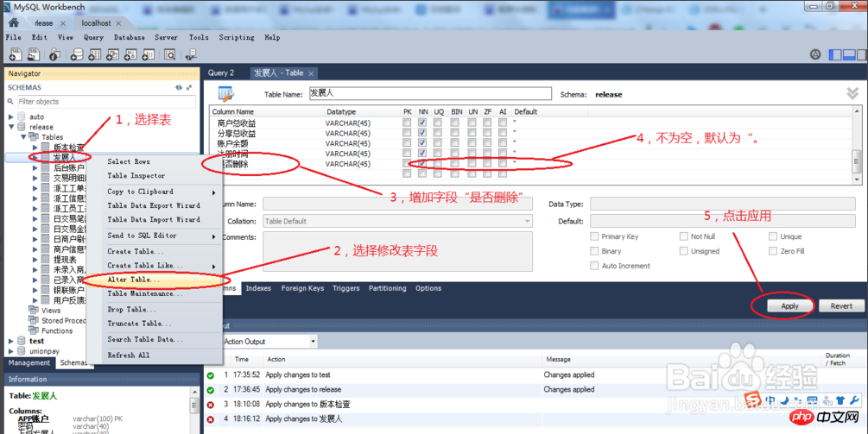Screen dimensions: 868x434
Task: Click the round icon left of panel toggles
Action: tap(815, 54)
